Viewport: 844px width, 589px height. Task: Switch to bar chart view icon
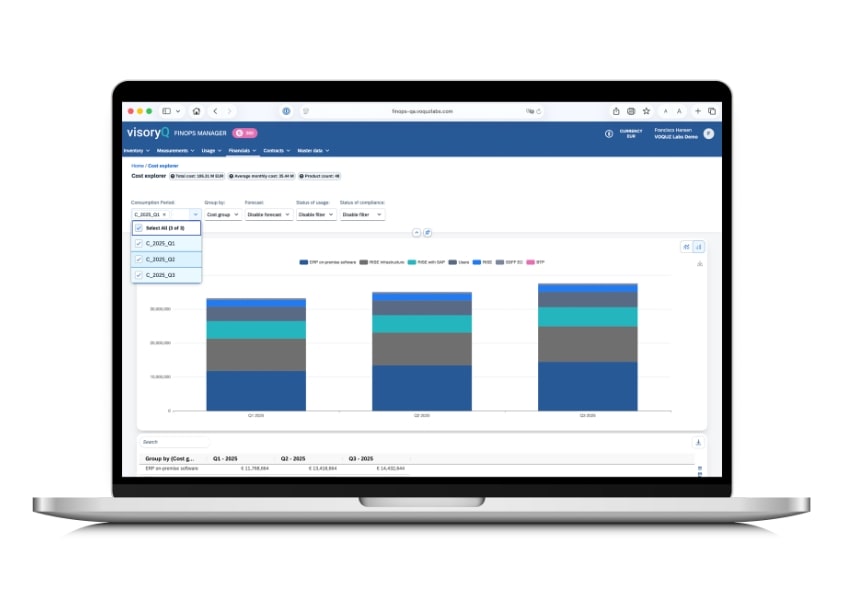699,247
